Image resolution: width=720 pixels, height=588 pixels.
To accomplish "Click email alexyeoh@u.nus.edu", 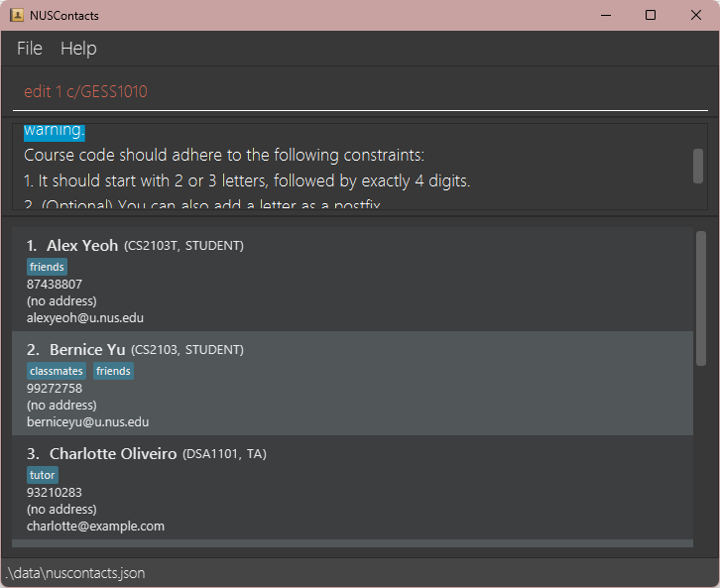I will [x=85, y=318].
